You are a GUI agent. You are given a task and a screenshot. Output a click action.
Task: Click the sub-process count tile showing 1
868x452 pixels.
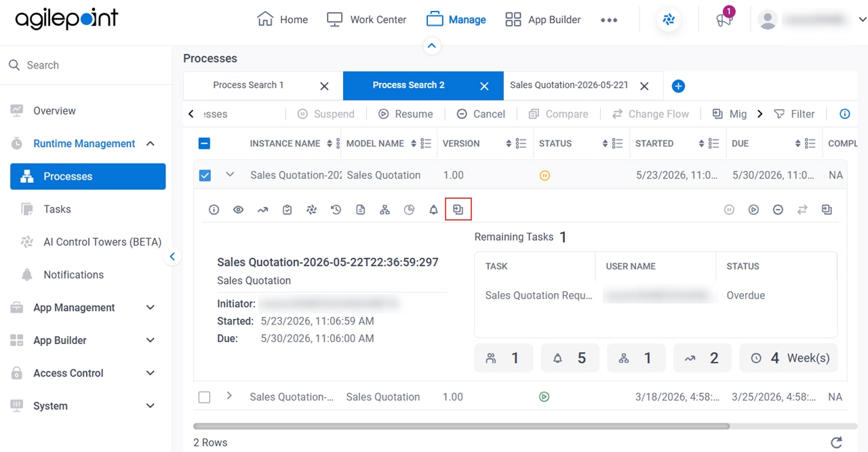pos(636,358)
